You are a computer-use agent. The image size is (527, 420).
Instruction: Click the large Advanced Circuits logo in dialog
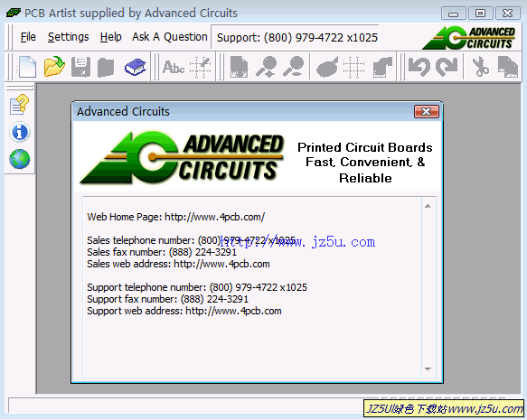pyautogui.click(x=182, y=157)
